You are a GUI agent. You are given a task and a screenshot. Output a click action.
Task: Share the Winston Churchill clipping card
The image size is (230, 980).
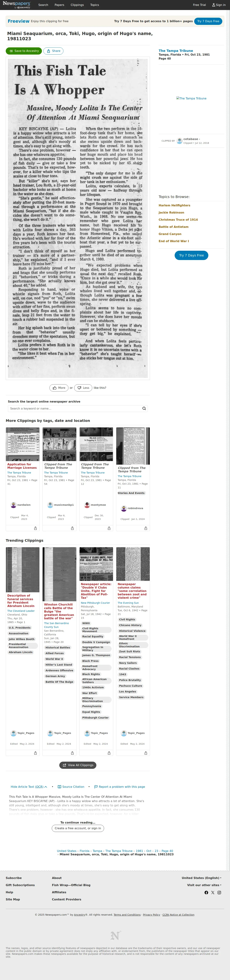[x=72, y=753]
